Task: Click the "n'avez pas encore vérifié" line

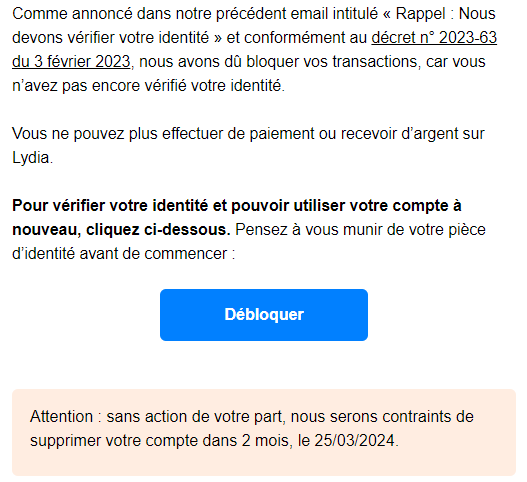Action: point(148,86)
